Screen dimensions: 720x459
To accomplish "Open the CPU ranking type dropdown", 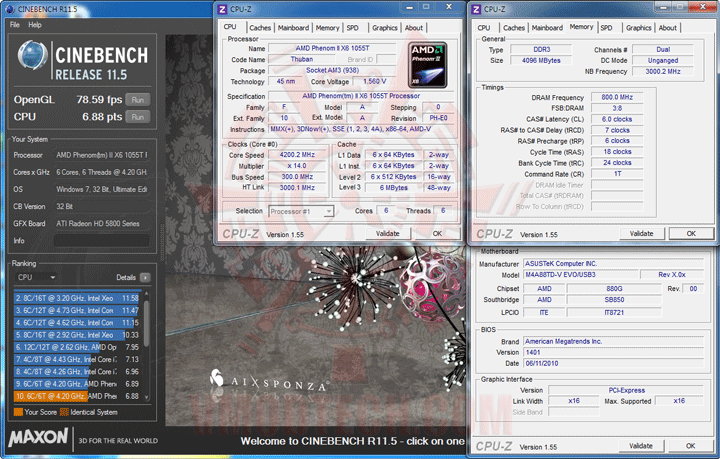I will [x=37, y=277].
